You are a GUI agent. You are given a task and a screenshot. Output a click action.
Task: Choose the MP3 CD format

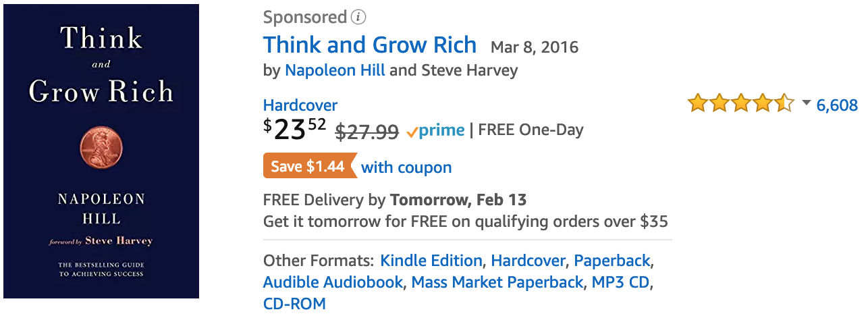[x=620, y=282]
